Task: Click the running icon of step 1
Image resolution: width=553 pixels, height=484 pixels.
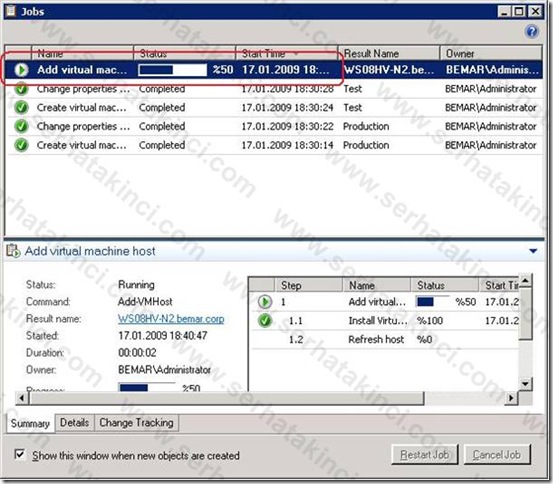Action: tap(265, 302)
